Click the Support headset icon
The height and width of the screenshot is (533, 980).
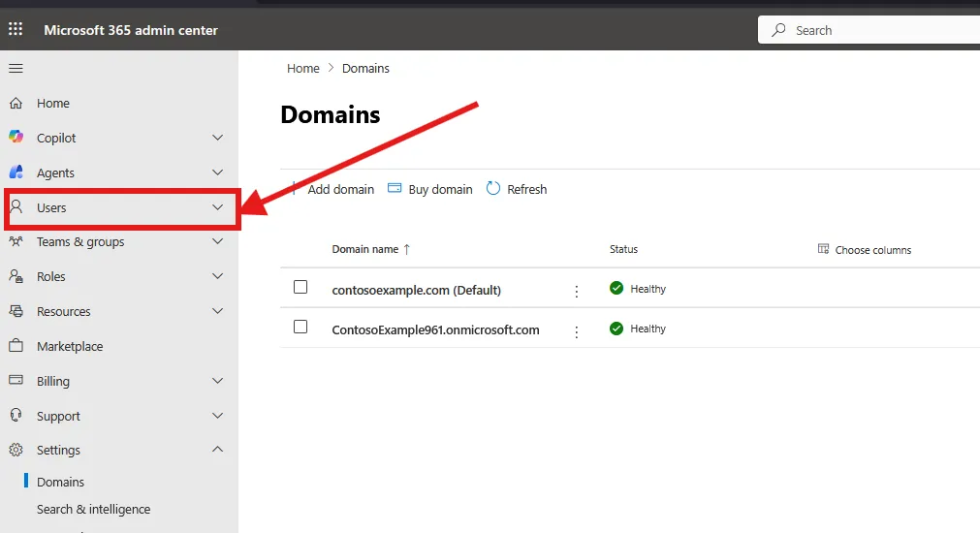[x=16, y=415]
